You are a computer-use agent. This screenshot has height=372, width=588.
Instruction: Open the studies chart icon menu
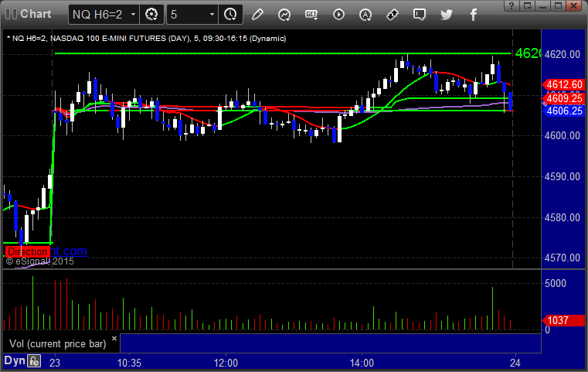(284, 15)
